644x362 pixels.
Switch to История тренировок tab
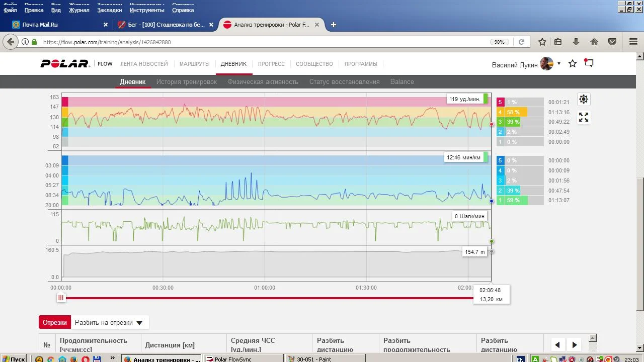pyautogui.click(x=186, y=81)
